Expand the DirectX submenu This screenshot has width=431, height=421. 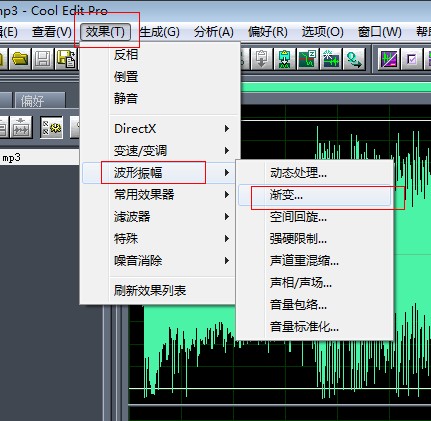point(159,129)
